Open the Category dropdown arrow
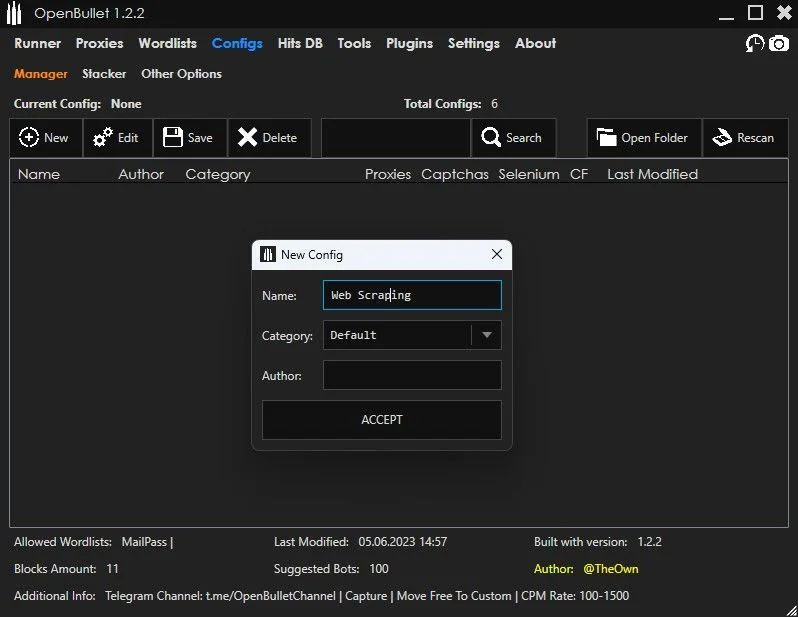Image resolution: width=798 pixels, height=617 pixels. (487, 335)
